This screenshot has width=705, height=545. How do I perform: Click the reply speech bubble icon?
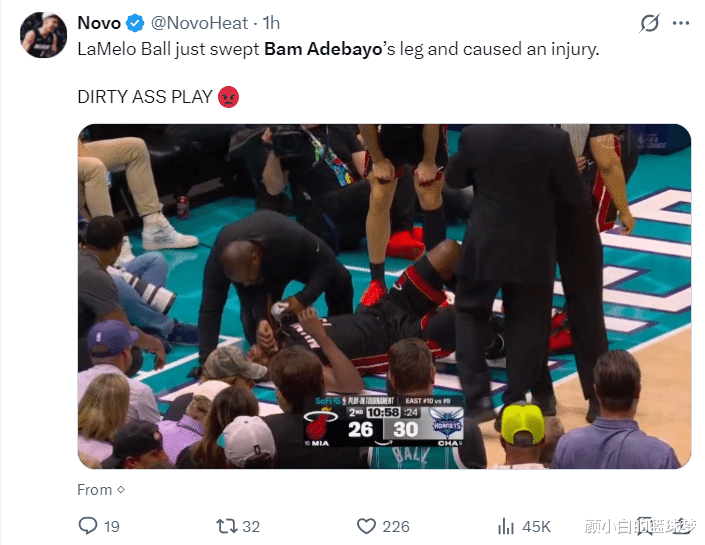tap(88, 526)
